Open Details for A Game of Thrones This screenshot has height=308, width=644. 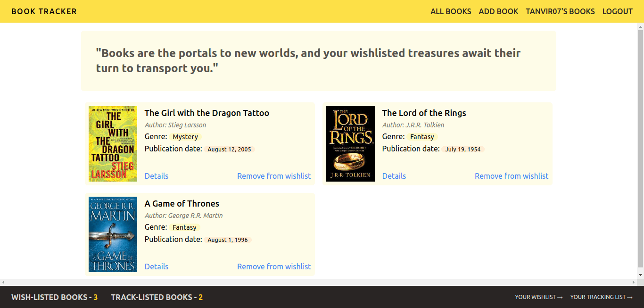coord(157,266)
